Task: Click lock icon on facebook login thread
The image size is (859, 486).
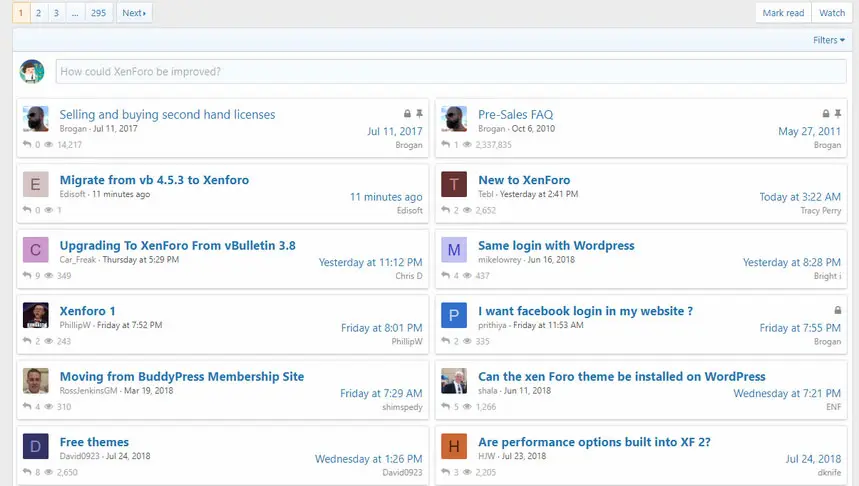Action: pos(838,310)
